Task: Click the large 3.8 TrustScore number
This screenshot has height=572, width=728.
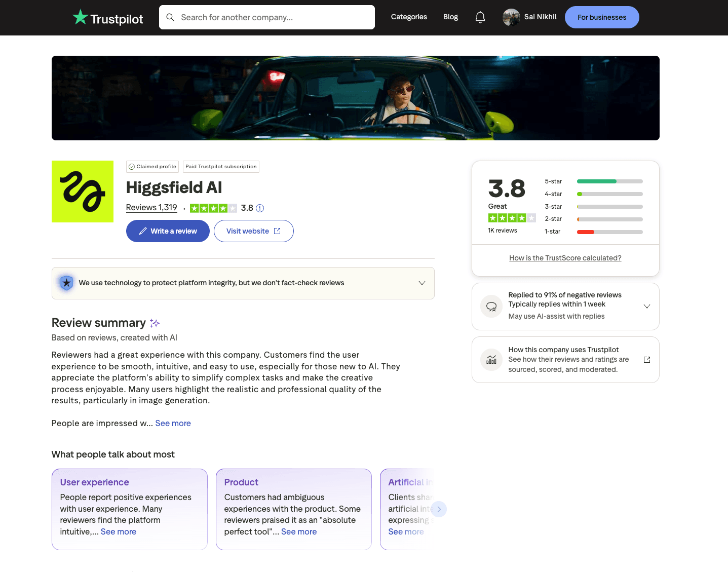Action: [x=507, y=189]
